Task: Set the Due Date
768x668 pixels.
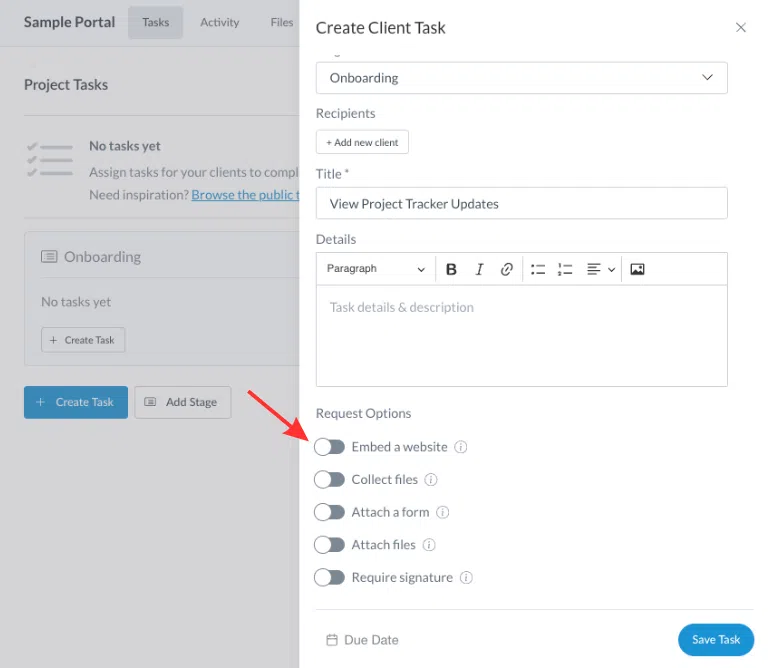Action: point(363,640)
